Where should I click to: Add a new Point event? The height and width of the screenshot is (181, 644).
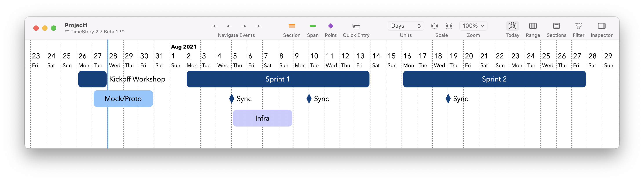pos(331,26)
